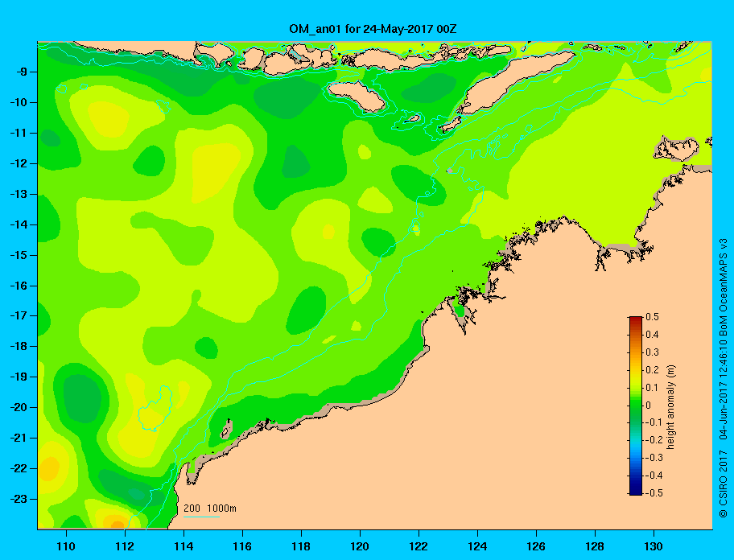Viewport: 734px width, 560px height.
Task: Click the colorbar value '0.4'
Action: (653, 335)
